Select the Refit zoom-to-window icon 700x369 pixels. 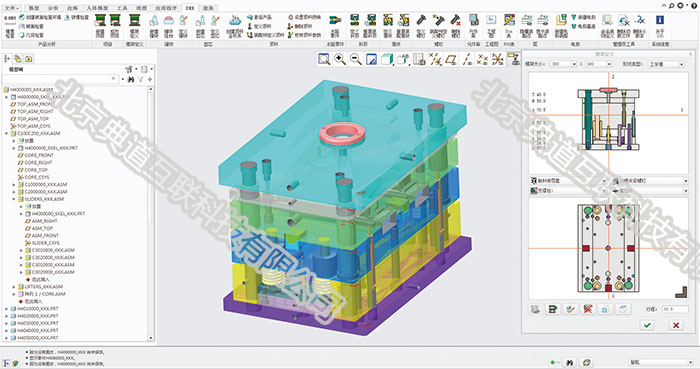(x=324, y=59)
